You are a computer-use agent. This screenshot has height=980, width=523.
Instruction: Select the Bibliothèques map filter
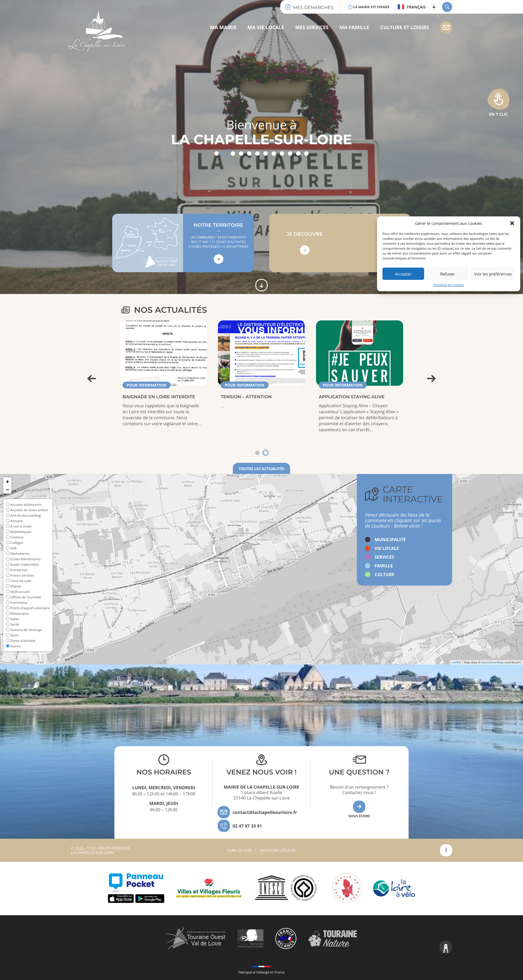(8, 531)
